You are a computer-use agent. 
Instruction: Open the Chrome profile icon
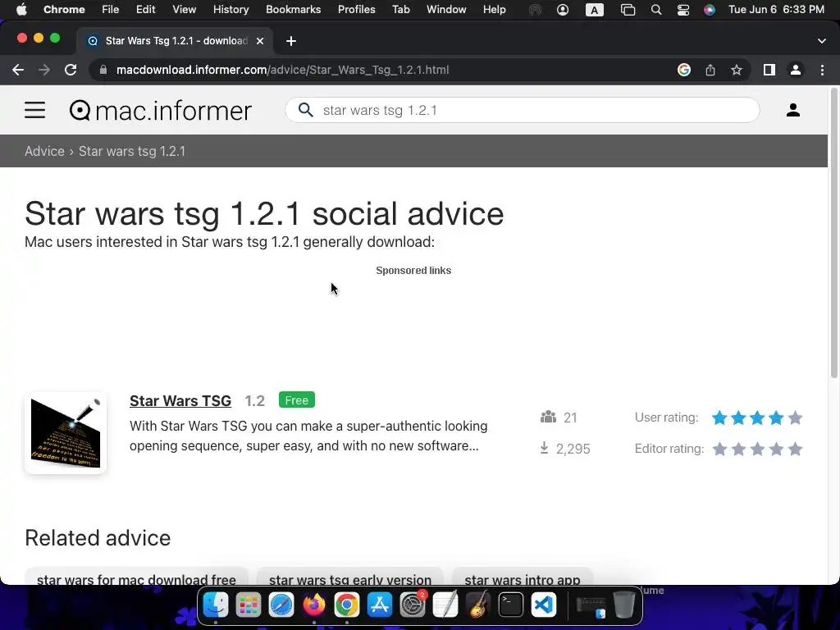coord(796,70)
